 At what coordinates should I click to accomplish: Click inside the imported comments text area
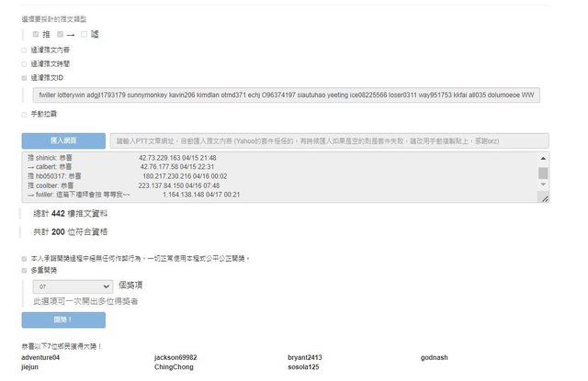276,176
